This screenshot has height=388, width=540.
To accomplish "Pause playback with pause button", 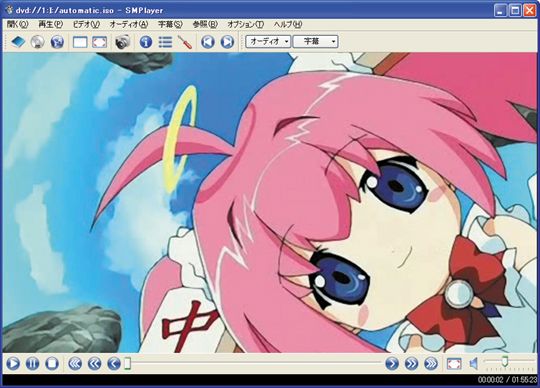I will coord(33,364).
